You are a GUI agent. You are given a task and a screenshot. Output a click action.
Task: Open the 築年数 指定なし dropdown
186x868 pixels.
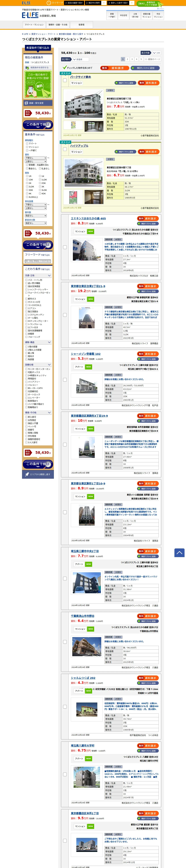pos(36,216)
